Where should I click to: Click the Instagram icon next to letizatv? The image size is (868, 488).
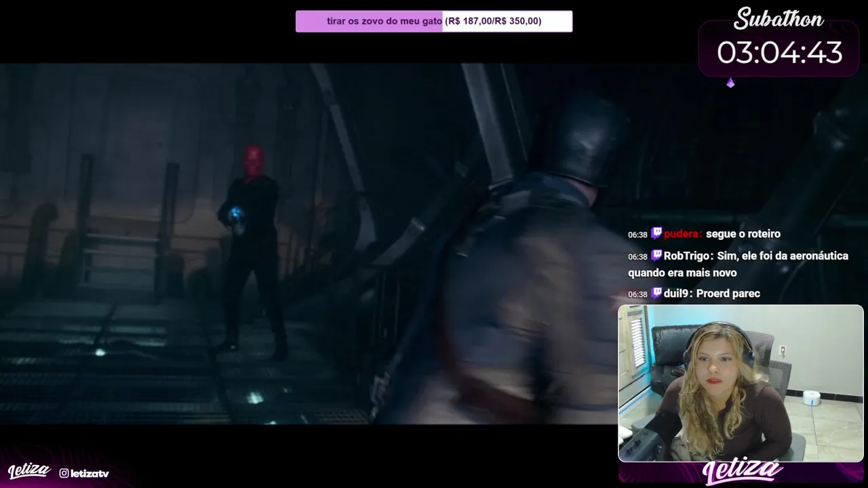tap(64, 473)
